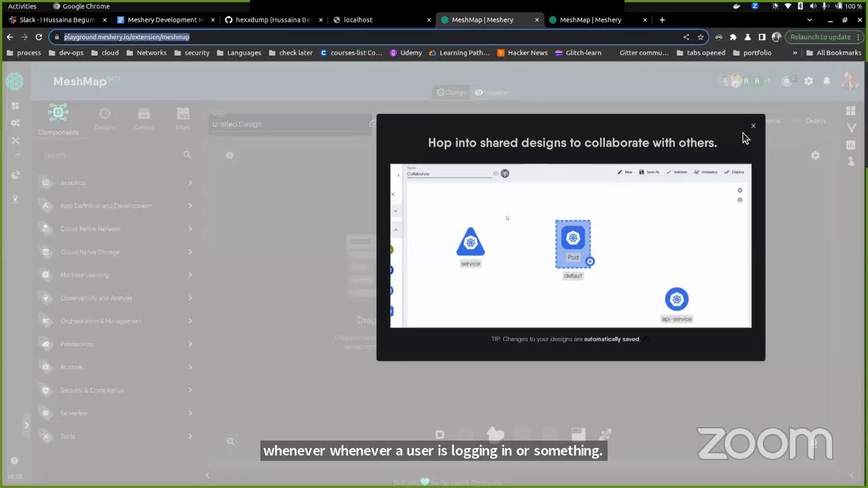Click the pointer hand icon on right dock
The image size is (868, 488).
pyautogui.click(x=851, y=161)
